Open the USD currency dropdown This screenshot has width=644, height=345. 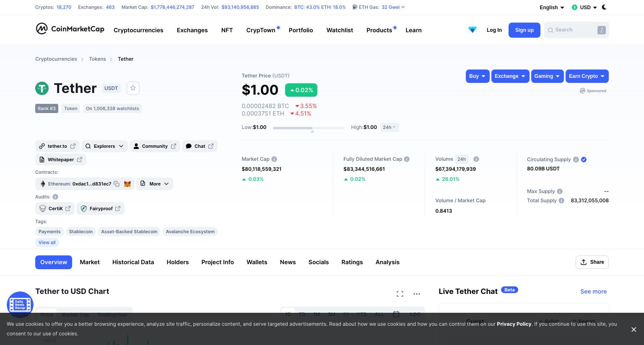pos(584,8)
